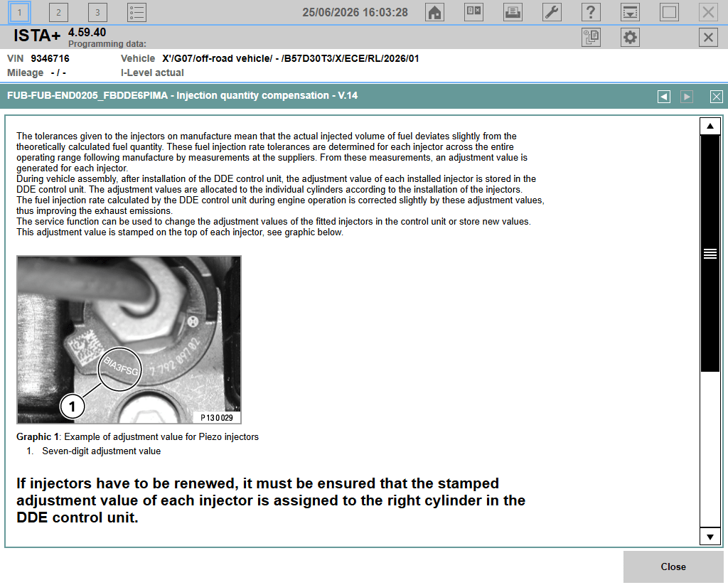Click the Close button
This screenshot has width=728, height=585.
[x=673, y=567]
